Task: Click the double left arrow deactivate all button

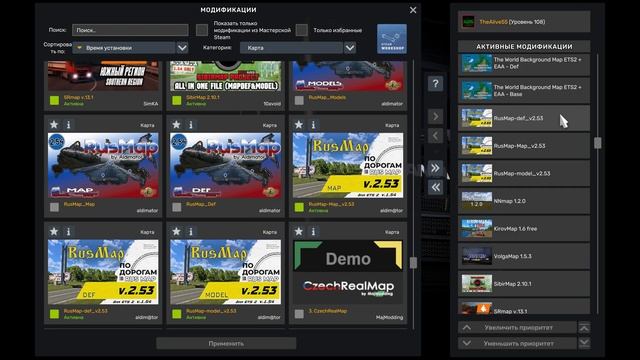Action: [435, 187]
